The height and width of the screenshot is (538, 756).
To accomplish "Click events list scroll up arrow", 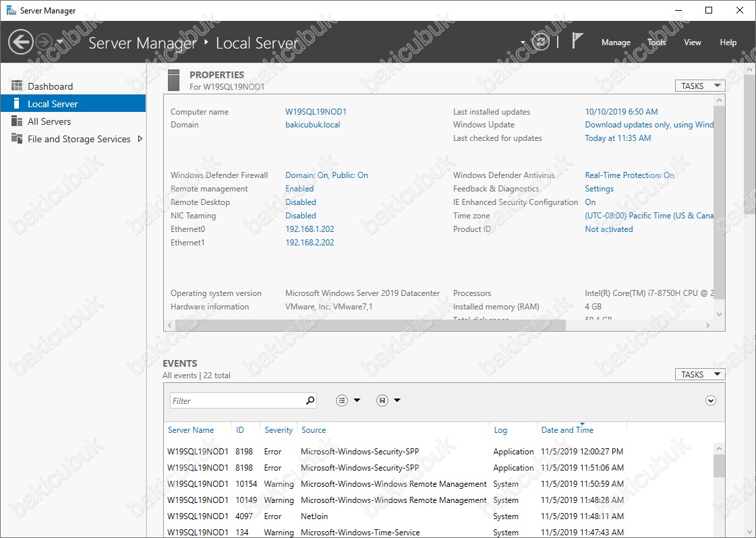I will (x=719, y=449).
